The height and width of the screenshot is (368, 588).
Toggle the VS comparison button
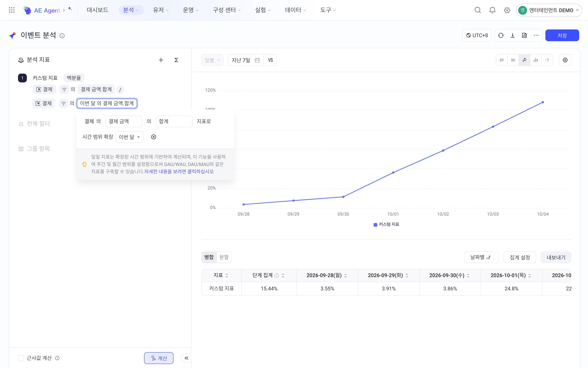tap(270, 60)
